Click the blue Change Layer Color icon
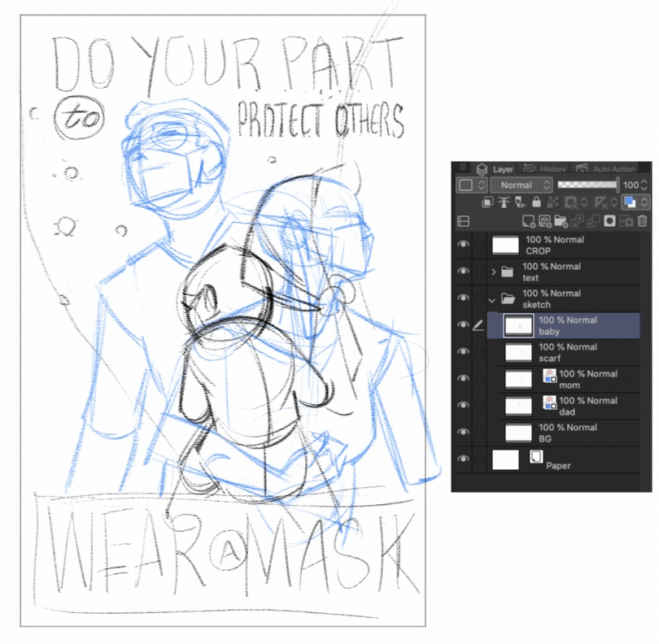This screenshot has width=659, height=644. click(631, 202)
